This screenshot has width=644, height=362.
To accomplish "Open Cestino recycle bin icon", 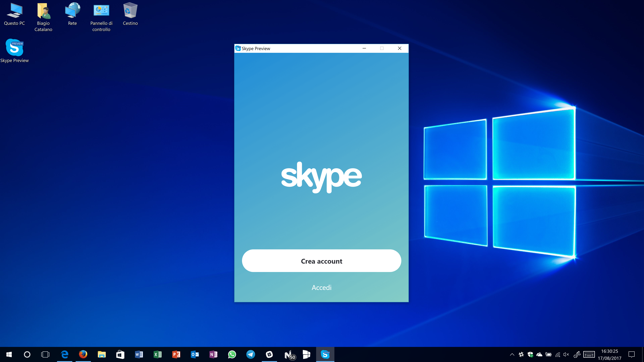I will coord(130,14).
